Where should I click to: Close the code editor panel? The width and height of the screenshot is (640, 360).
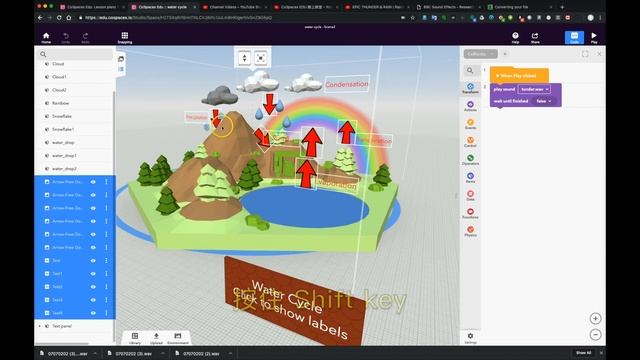click(599, 54)
